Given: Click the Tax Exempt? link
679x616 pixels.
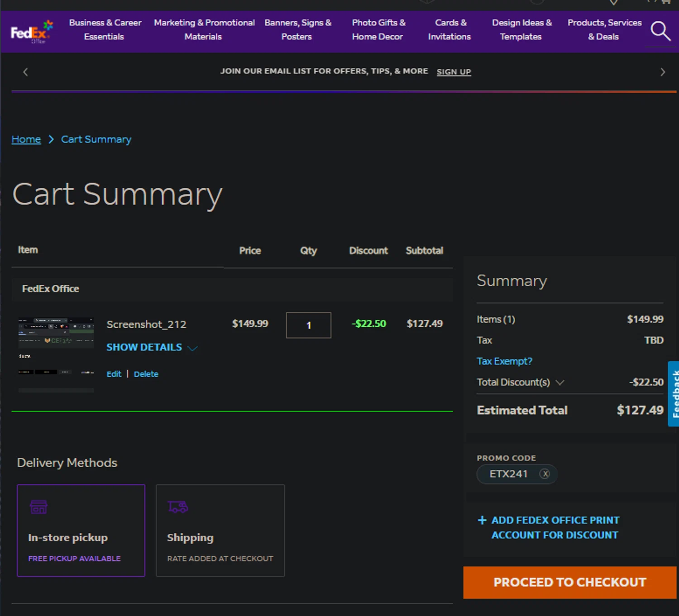Looking at the screenshot, I should click(x=504, y=361).
